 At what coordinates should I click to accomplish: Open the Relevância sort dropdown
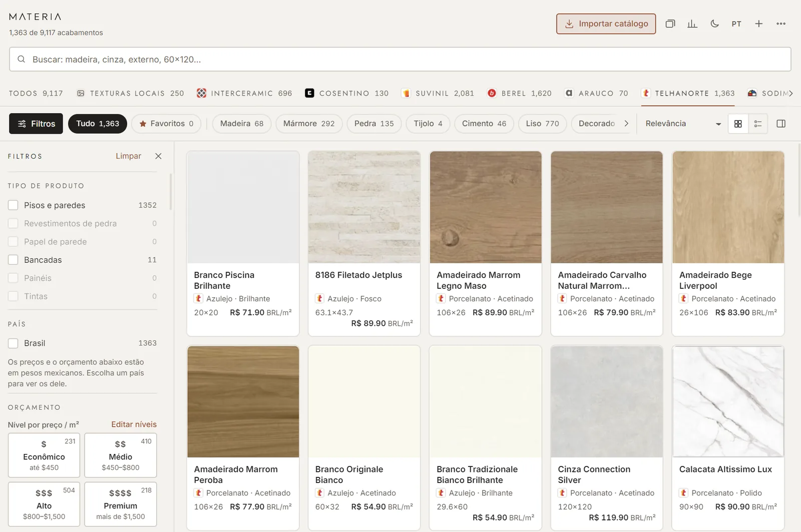click(683, 124)
